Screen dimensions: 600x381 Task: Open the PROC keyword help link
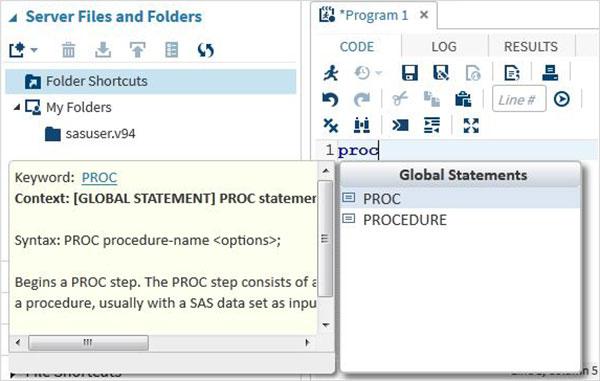(99, 177)
